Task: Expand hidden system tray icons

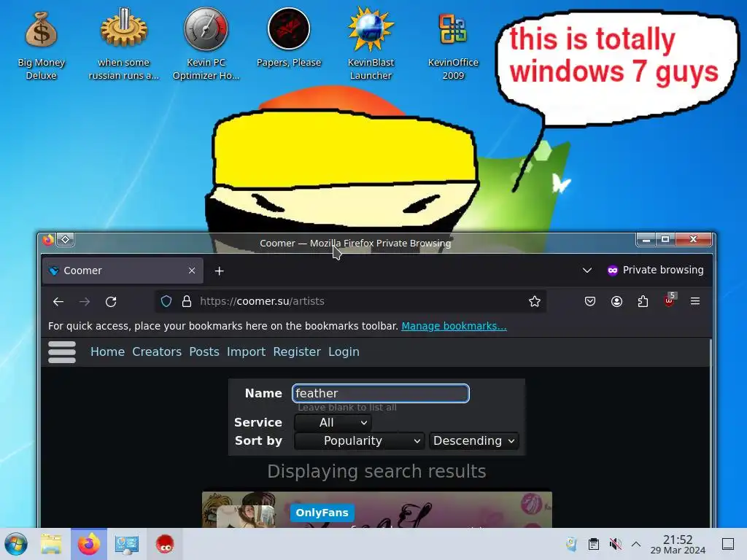Action: point(636,544)
